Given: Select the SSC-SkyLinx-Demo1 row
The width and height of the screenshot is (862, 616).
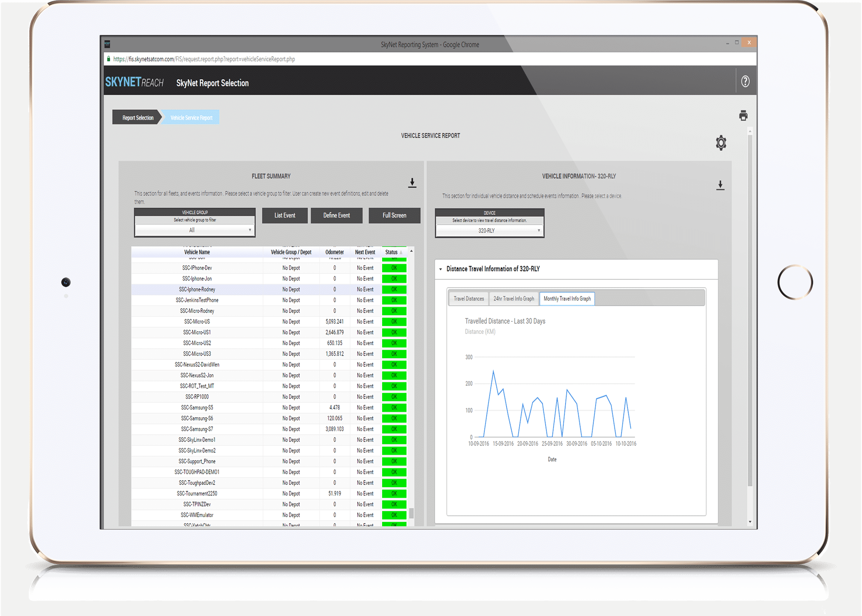Looking at the screenshot, I should tap(269, 440).
